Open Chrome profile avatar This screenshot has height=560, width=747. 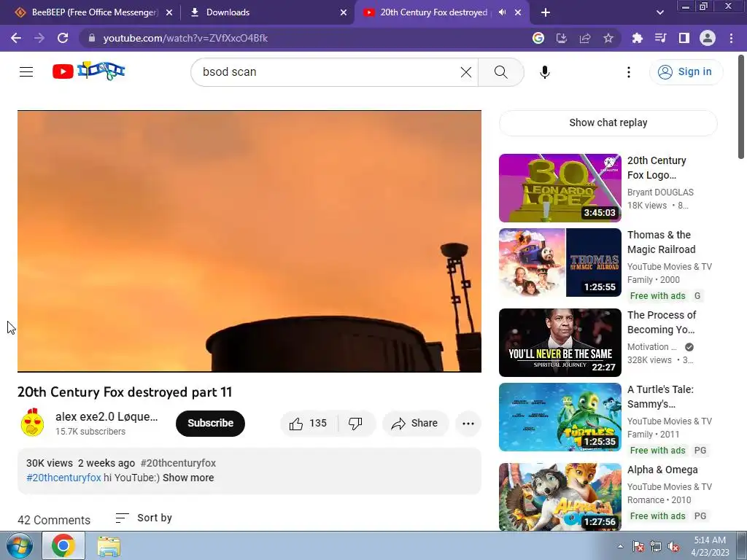pos(708,38)
